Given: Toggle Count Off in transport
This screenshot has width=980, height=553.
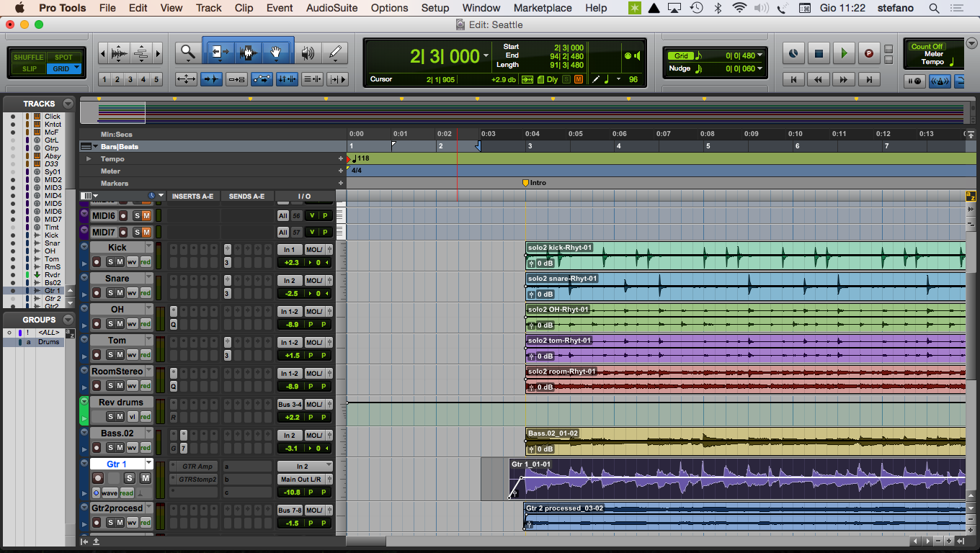Looking at the screenshot, I should pyautogui.click(x=927, y=47).
